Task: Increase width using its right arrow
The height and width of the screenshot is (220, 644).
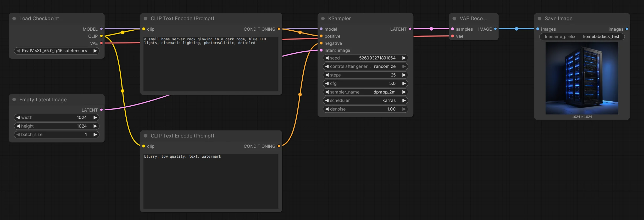Action: point(95,118)
